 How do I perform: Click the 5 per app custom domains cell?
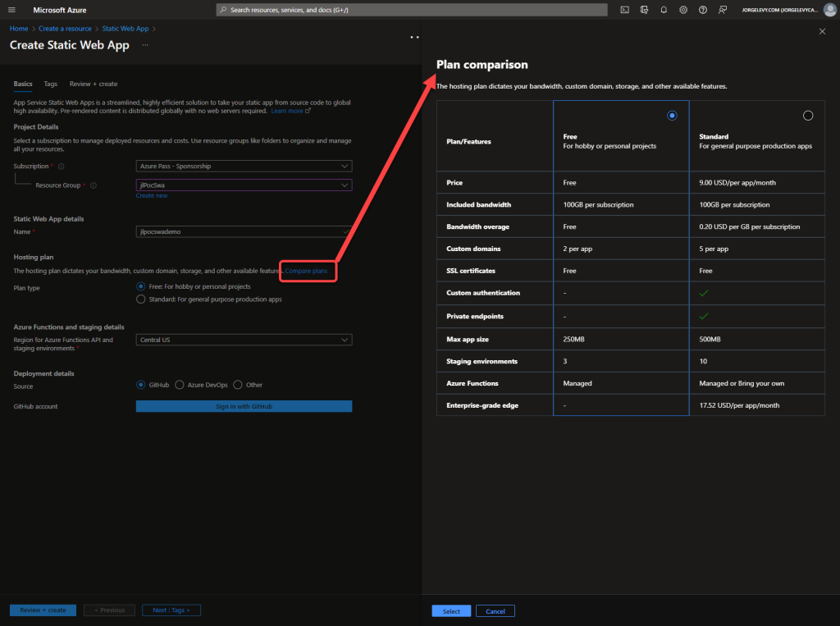(757, 249)
